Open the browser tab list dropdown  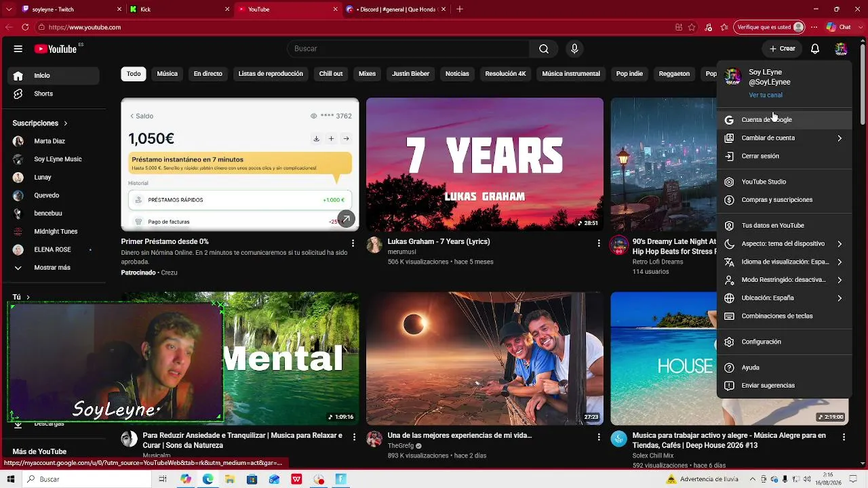tap(8, 9)
